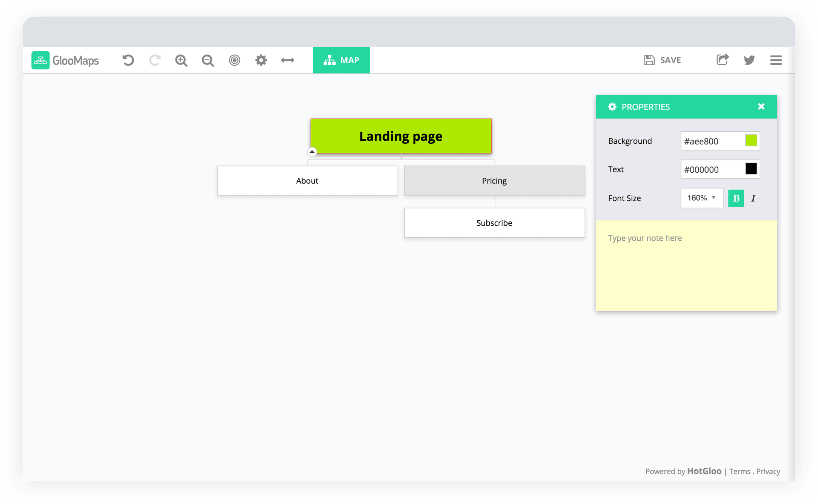Click the horizontal double-arrow width icon

tap(288, 60)
